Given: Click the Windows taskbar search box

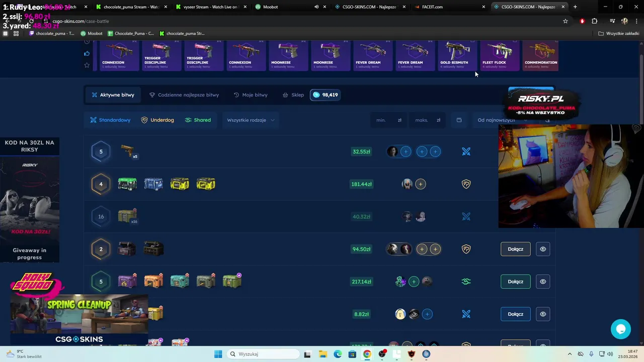Looking at the screenshot, I should click(x=264, y=354).
